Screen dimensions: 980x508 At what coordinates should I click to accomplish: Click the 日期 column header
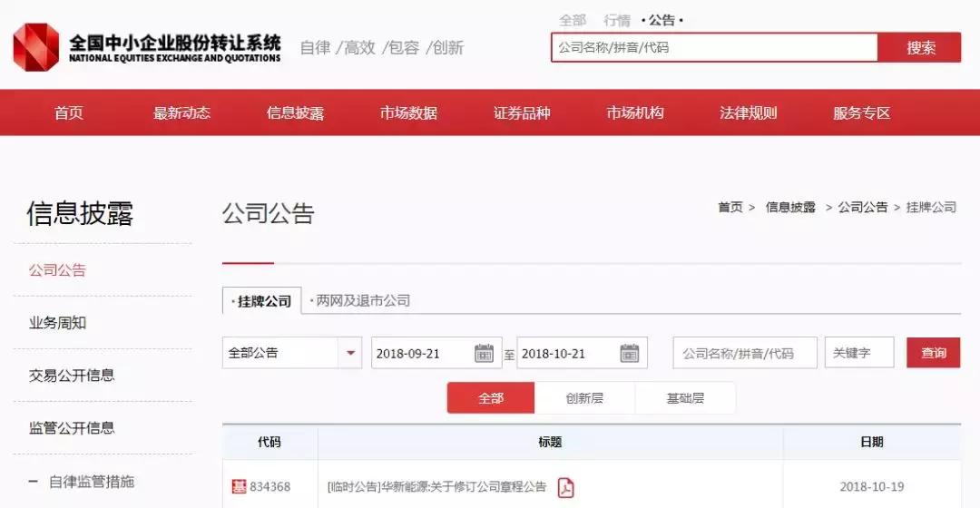[872, 443]
